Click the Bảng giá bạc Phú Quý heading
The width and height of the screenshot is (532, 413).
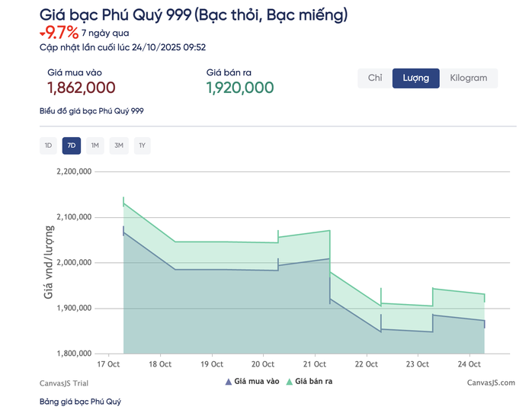[80, 402]
